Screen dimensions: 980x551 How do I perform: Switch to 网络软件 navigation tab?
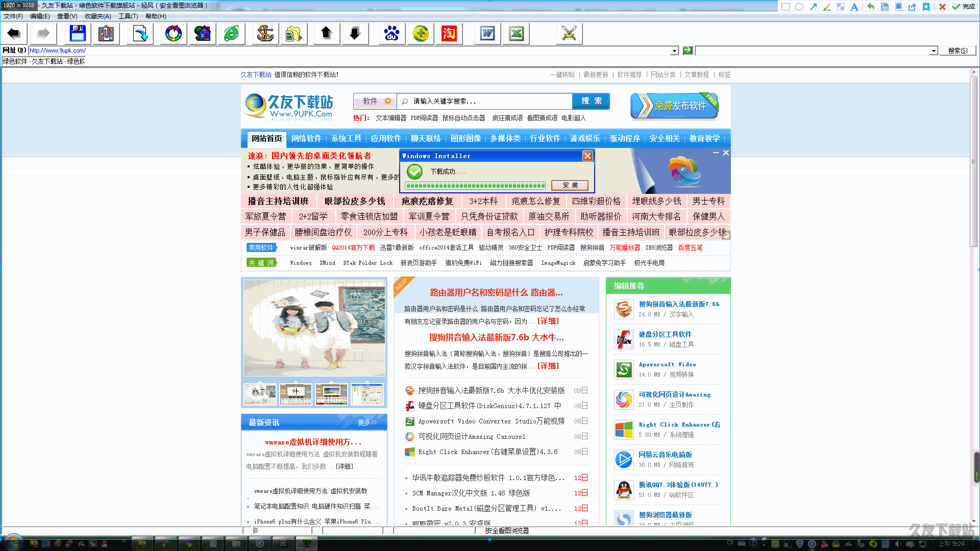click(x=306, y=138)
